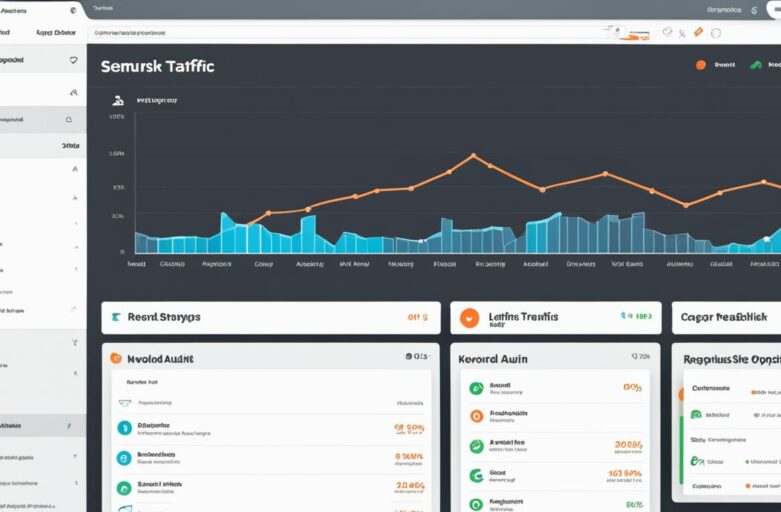Click the search magnifier icon in highlighted sidebar row

[69, 120]
